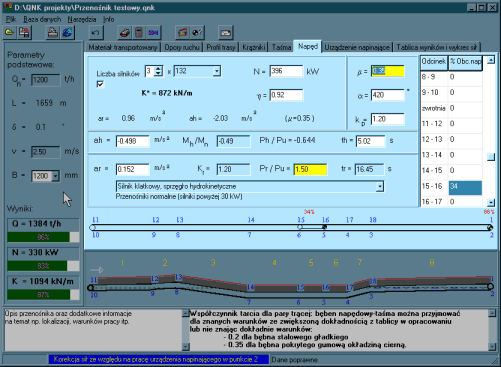The image size is (501, 367).
Task: Expand the belt width B dropdown
Action: click(55, 176)
